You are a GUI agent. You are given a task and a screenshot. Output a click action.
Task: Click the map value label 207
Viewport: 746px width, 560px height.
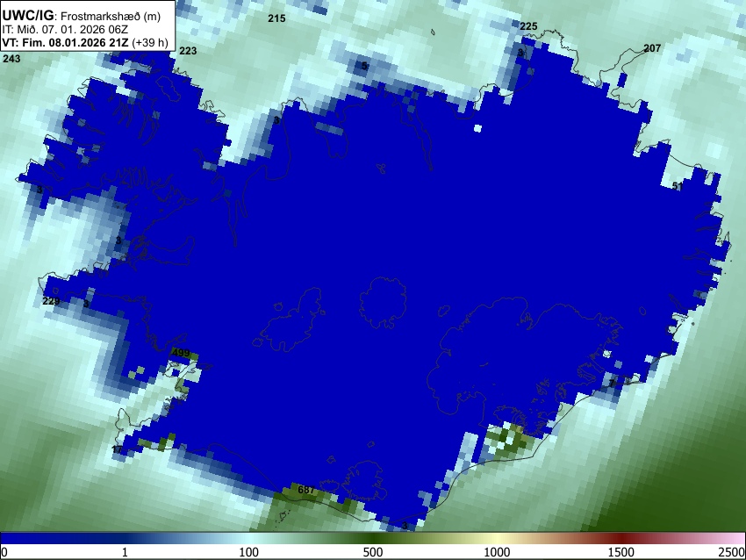pos(652,48)
